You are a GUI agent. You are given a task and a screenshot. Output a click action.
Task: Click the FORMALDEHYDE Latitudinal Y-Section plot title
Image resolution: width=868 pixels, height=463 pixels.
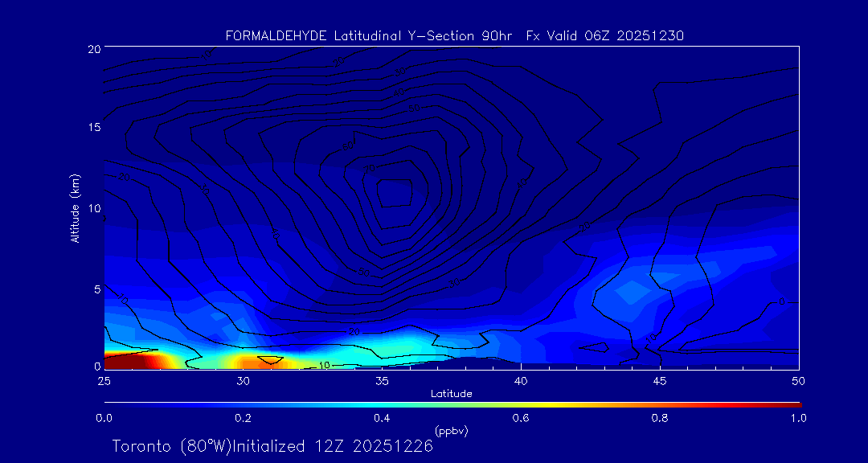tap(454, 35)
